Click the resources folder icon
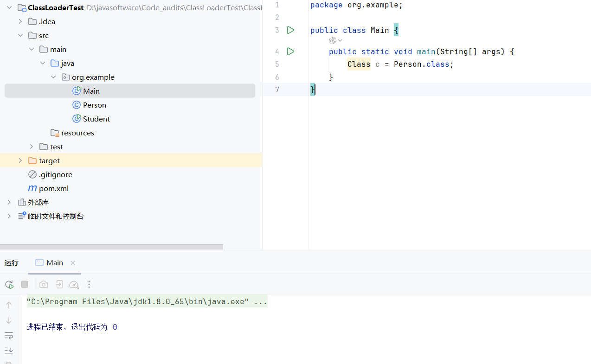Screen dimensions: 591x364 pos(55,133)
